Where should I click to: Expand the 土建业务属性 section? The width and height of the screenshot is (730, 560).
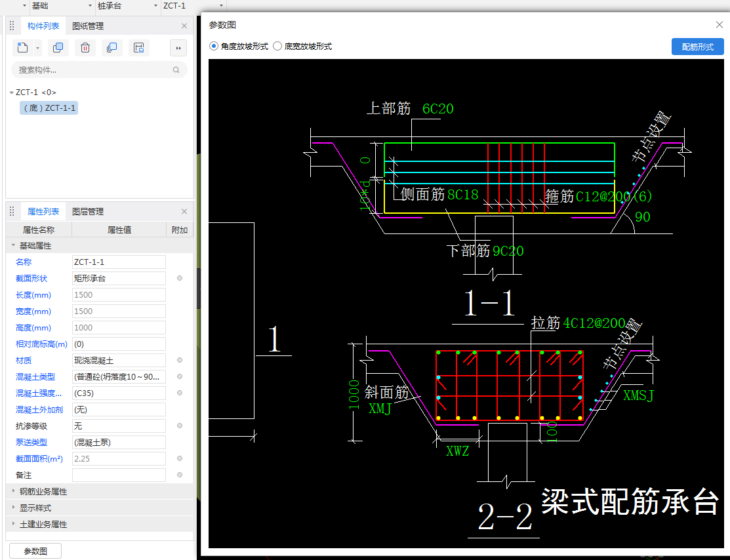[13, 524]
